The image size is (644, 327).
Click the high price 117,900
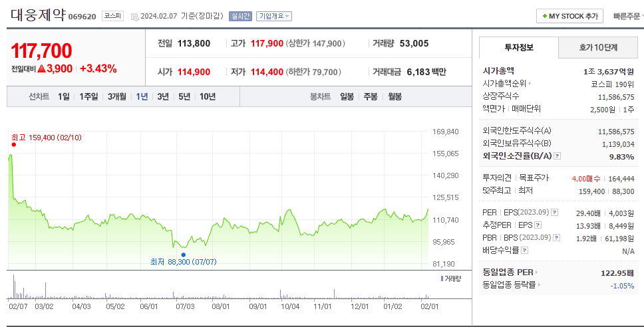pos(267,43)
